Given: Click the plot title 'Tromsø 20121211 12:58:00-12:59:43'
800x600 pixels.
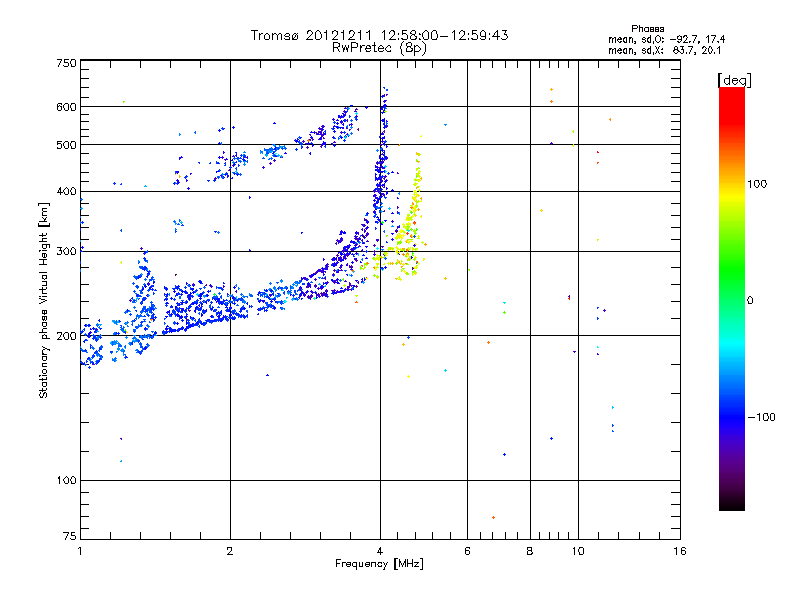Looking at the screenshot, I should pos(379,35).
